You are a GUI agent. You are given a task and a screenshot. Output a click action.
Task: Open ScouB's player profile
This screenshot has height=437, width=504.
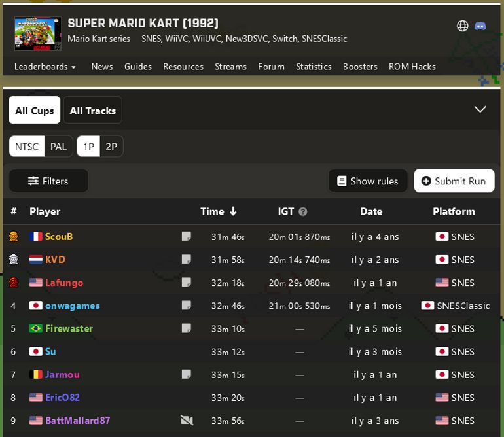(59, 237)
